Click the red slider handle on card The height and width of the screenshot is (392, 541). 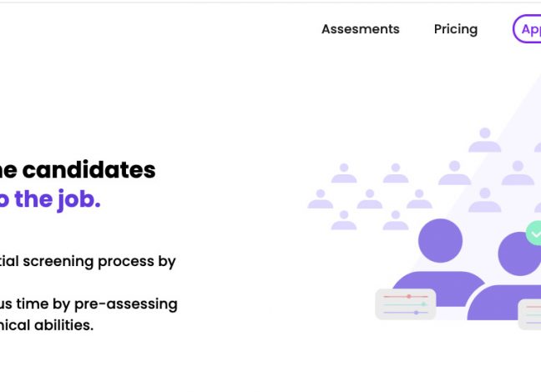[x=409, y=296]
